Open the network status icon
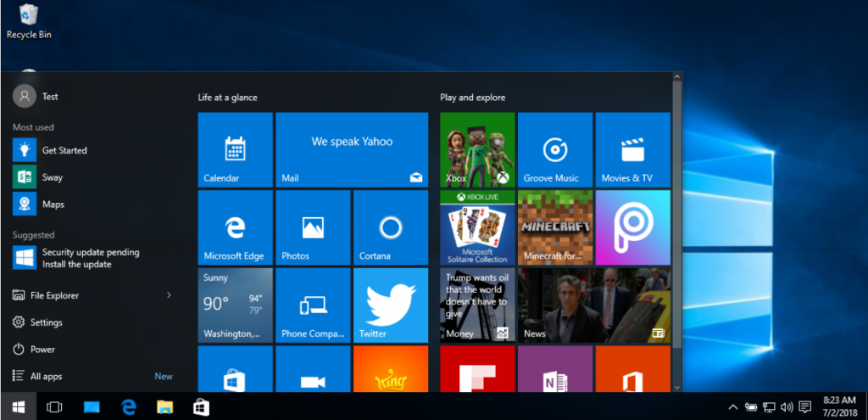Screen dimensions: 868x420 pyautogui.click(x=769, y=407)
